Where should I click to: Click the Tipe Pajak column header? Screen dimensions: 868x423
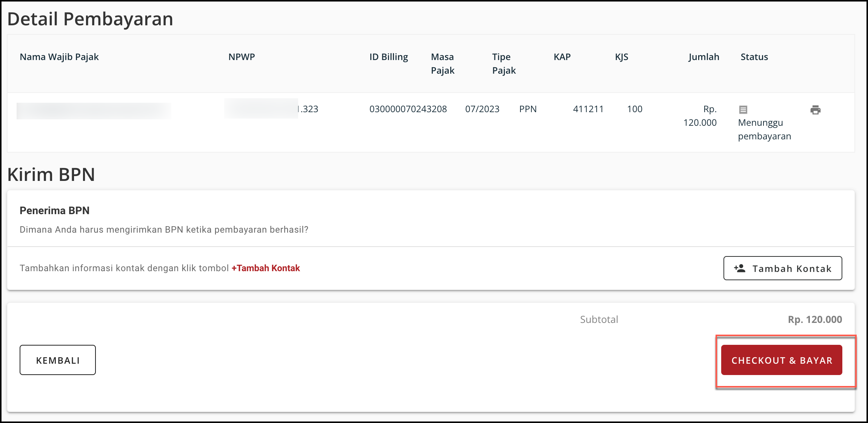pyautogui.click(x=504, y=63)
